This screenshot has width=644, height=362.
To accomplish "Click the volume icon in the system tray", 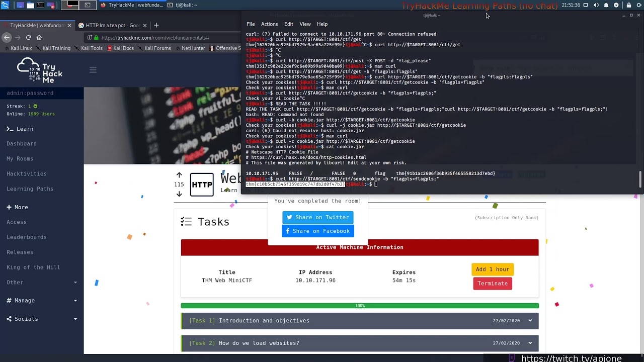I will [596, 5].
